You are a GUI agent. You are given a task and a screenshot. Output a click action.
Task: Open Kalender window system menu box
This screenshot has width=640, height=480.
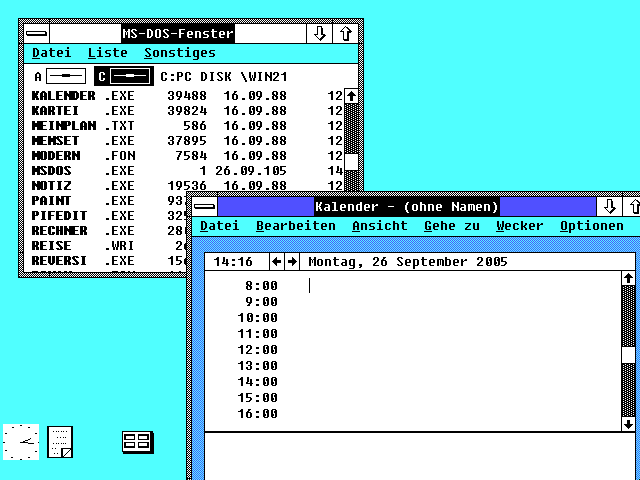coord(204,207)
